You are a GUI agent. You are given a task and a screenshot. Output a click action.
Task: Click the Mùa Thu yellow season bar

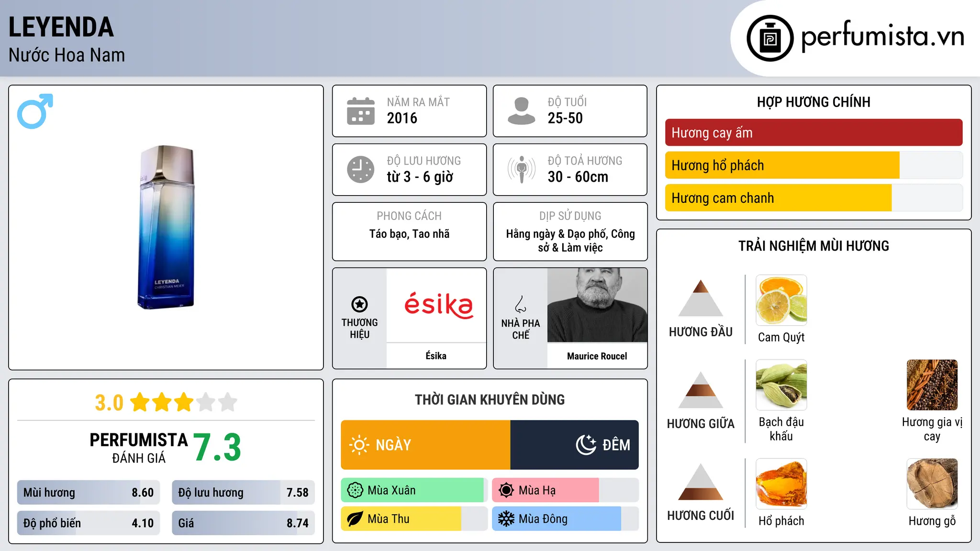pyautogui.click(x=414, y=519)
